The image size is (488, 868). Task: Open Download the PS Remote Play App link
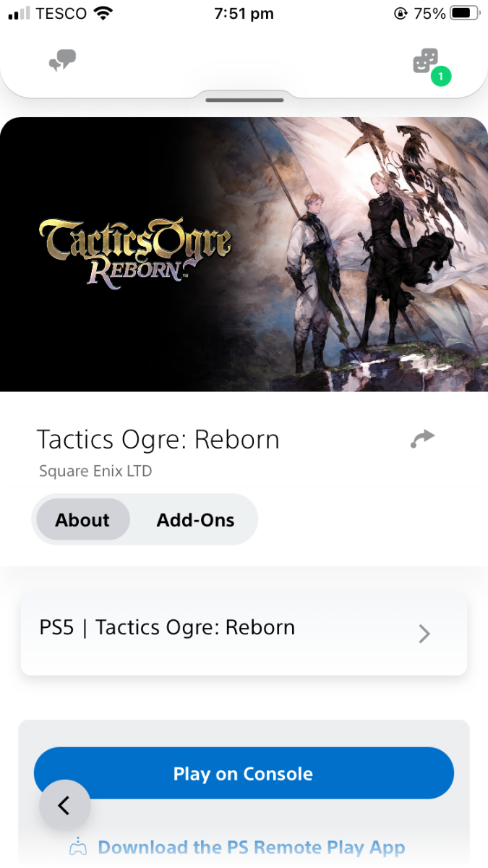(251, 847)
